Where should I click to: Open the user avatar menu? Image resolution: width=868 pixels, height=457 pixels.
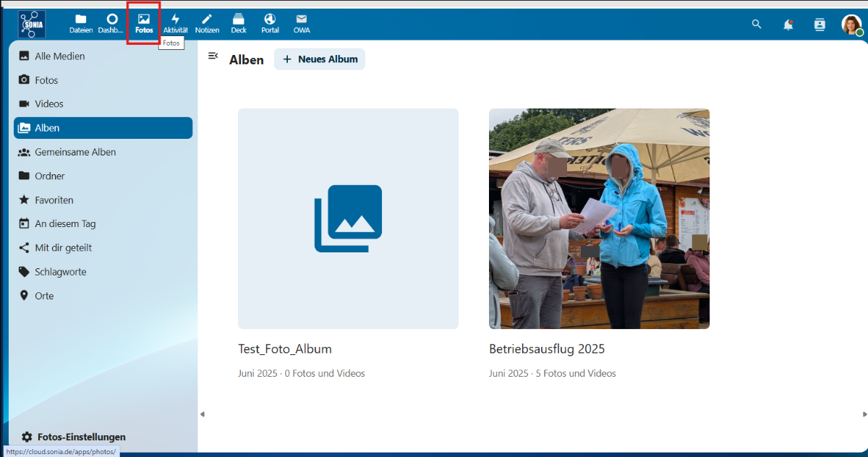point(851,25)
